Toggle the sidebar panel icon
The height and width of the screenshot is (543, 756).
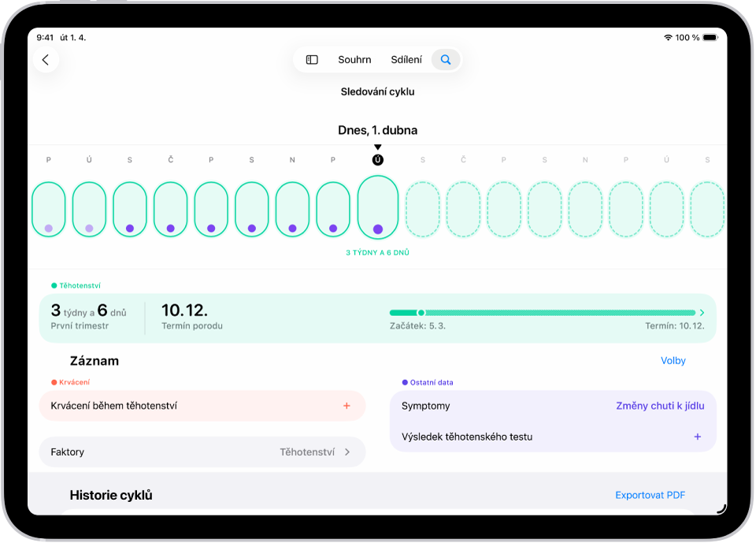(312, 60)
